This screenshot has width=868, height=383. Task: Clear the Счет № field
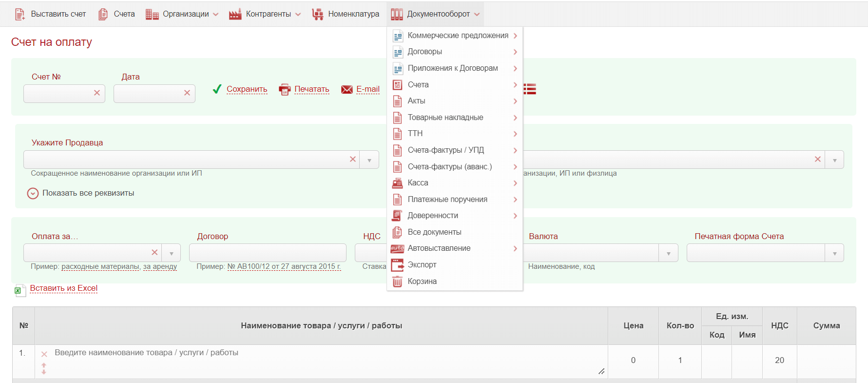pos(97,93)
